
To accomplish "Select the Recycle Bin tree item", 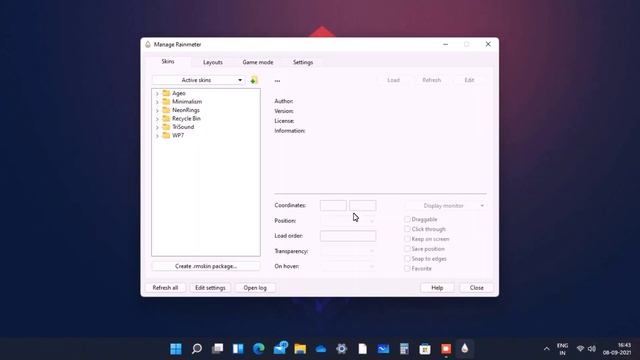I will point(186,118).
